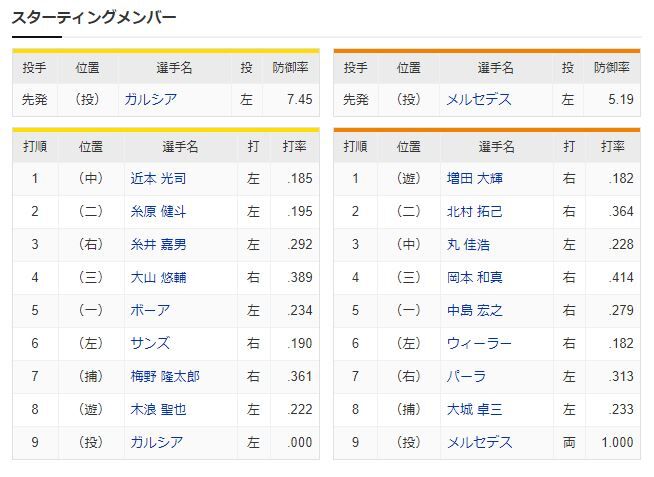The image size is (654, 477).
Task: Open player page for 糸原 健斗
Action: click(158, 212)
